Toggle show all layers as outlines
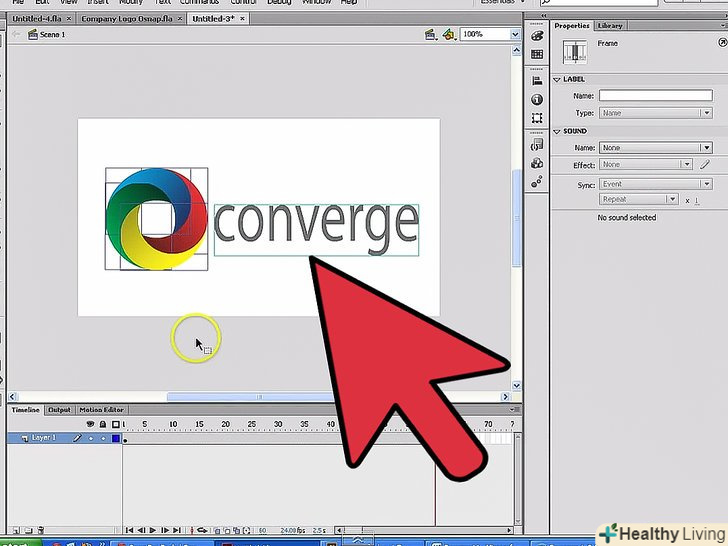728x546 pixels. [116, 424]
